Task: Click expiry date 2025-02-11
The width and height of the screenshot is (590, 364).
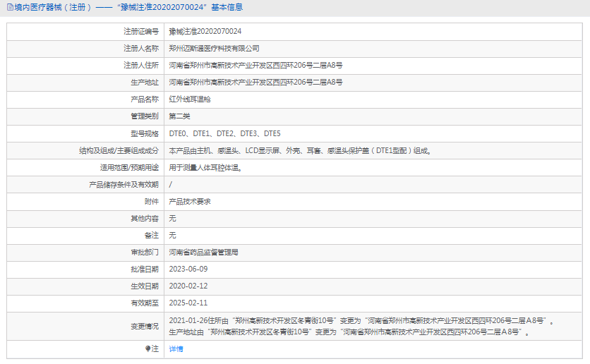Action: click(188, 303)
